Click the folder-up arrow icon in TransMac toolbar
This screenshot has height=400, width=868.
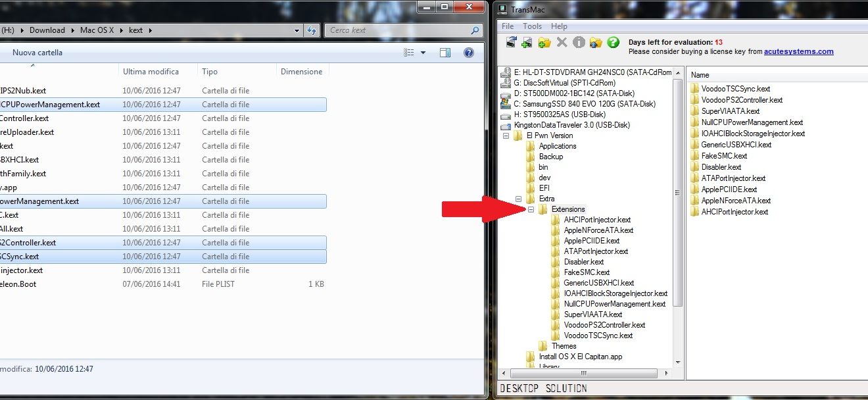pyautogui.click(x=596, y=43)
